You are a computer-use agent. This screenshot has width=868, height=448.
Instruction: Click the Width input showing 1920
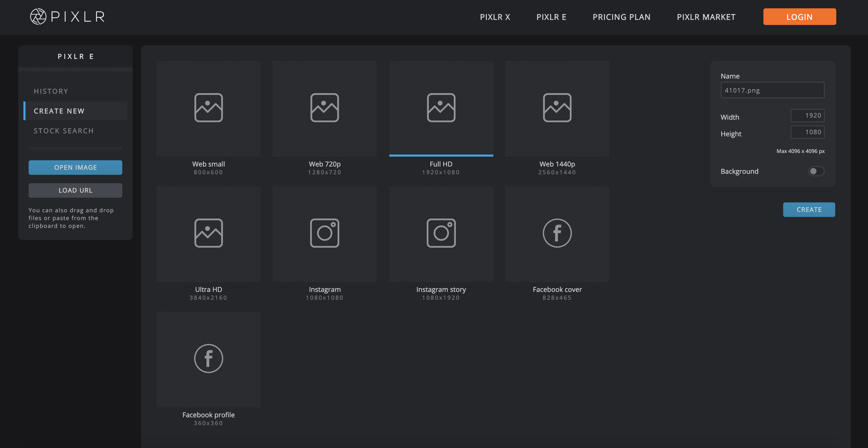pos(807,116)
